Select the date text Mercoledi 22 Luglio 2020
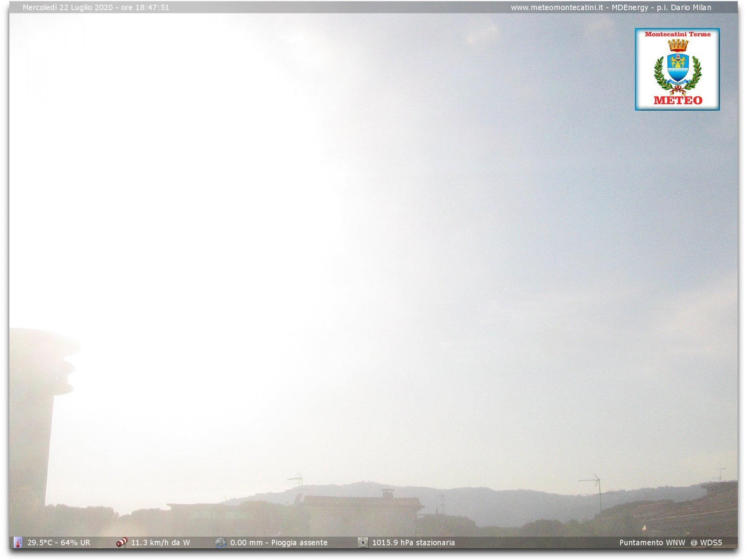 [x=68, y=7]
